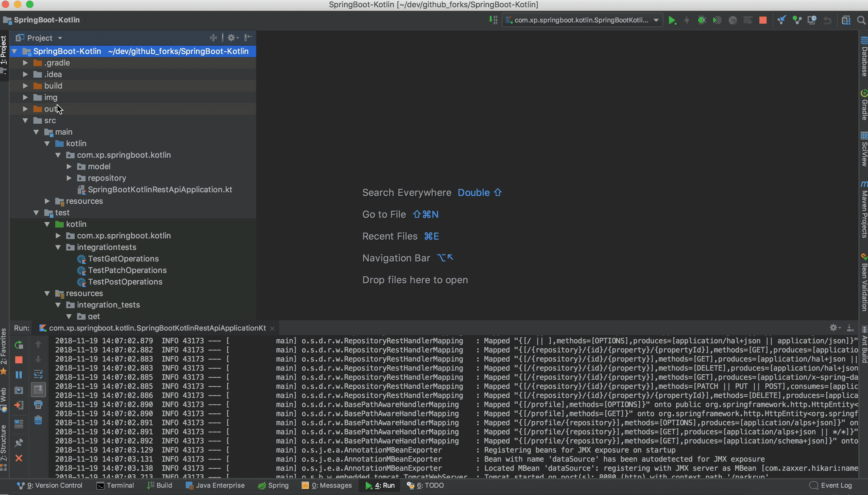Click the build project icon with binary digits
868x495 pixels.
(x=493, y=20)
